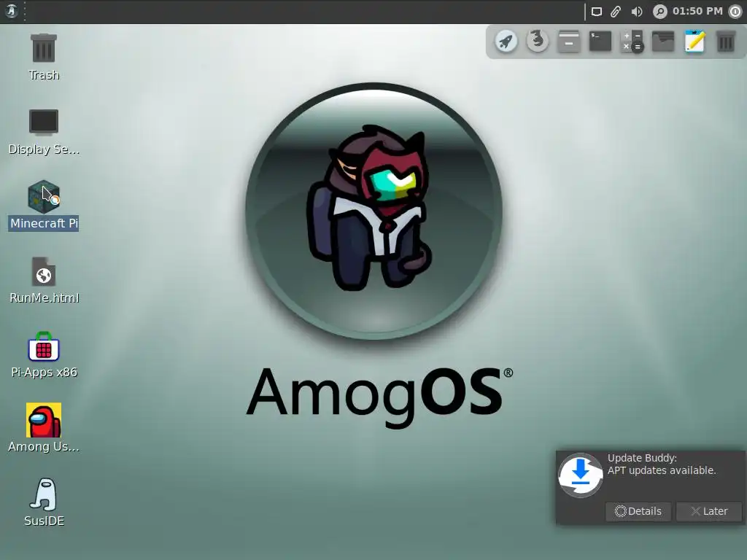Click the search magnifier icon in panel
The height and width of the screenshot is (560, 747).
(659, 12)
